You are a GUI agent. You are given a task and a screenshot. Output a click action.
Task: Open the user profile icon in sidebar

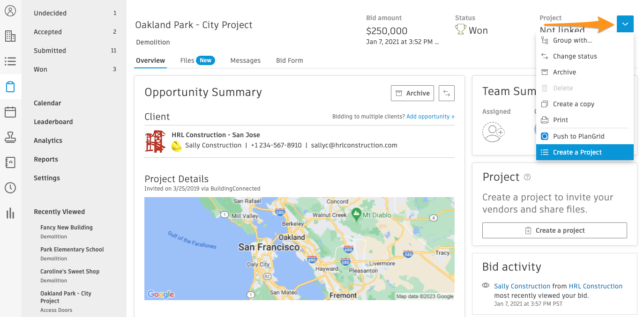[x=10, y=11]
